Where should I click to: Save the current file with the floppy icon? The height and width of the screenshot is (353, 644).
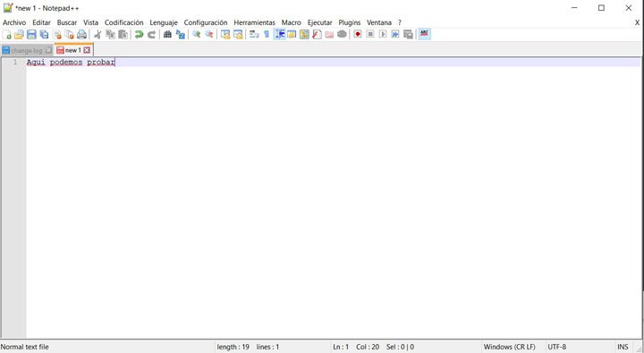(x=31, y=35)
